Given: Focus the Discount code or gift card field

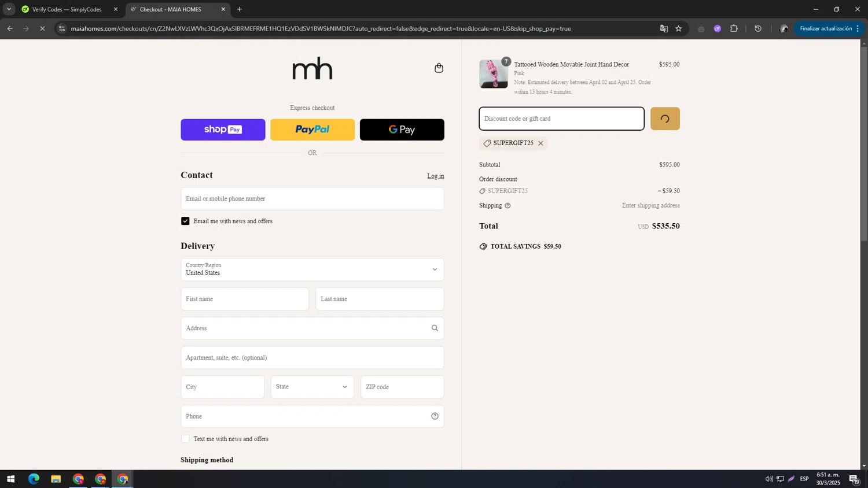Looking at the screenshot, I should 561,119.
